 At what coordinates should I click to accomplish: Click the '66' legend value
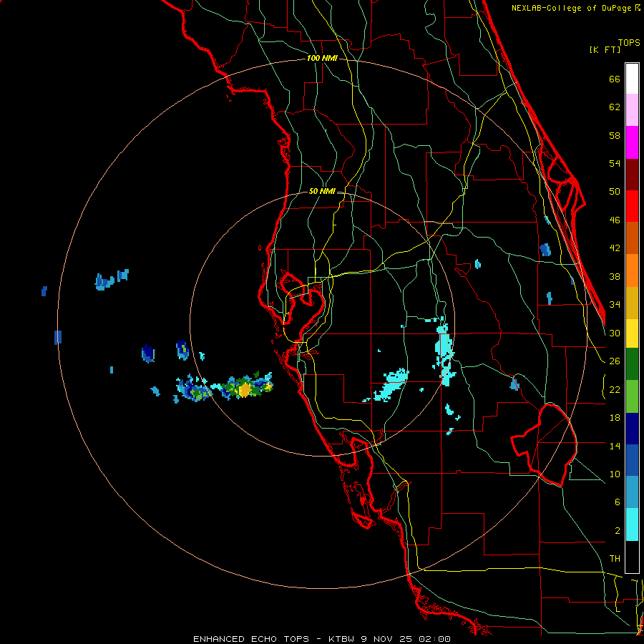pos(615,79)
